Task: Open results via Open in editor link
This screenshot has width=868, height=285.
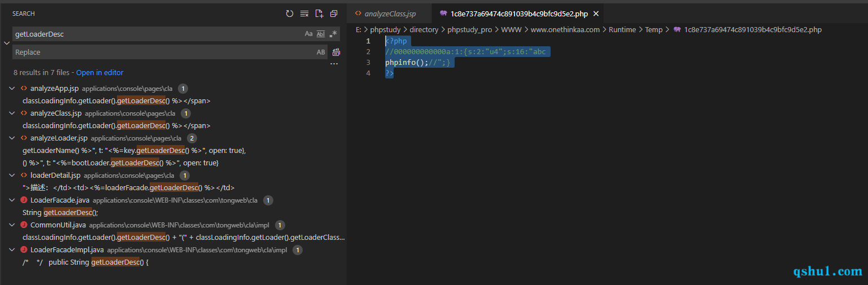Action: pyautogui.click(x=99, y=72)
